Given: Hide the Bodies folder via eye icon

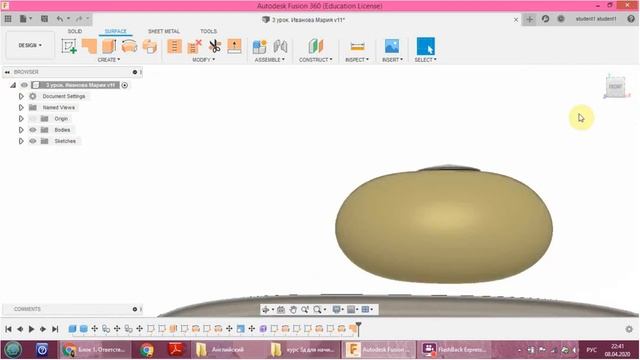Looking at the screenshot, I should (x=33, y=130).
